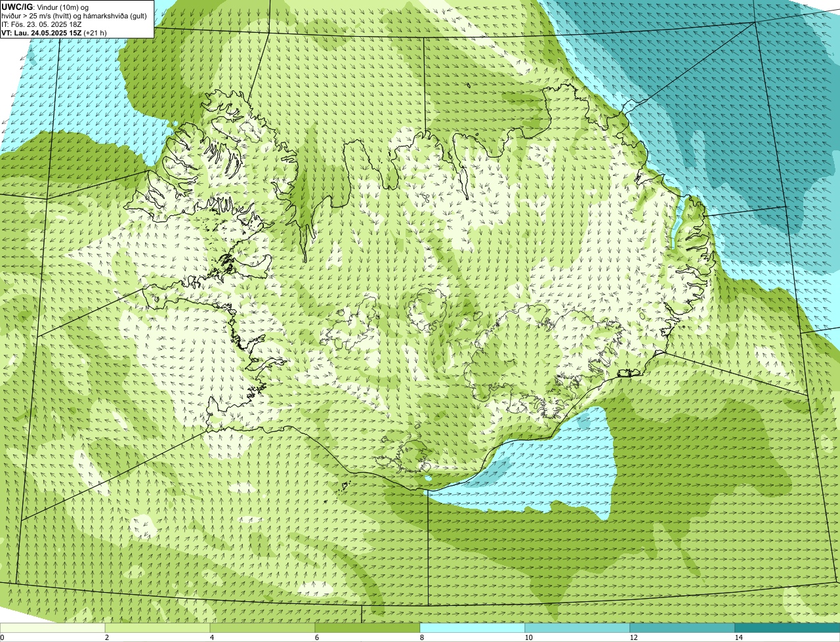Click the 'UWC/IG: Vindur (10m) og' title line

(45, 7)
